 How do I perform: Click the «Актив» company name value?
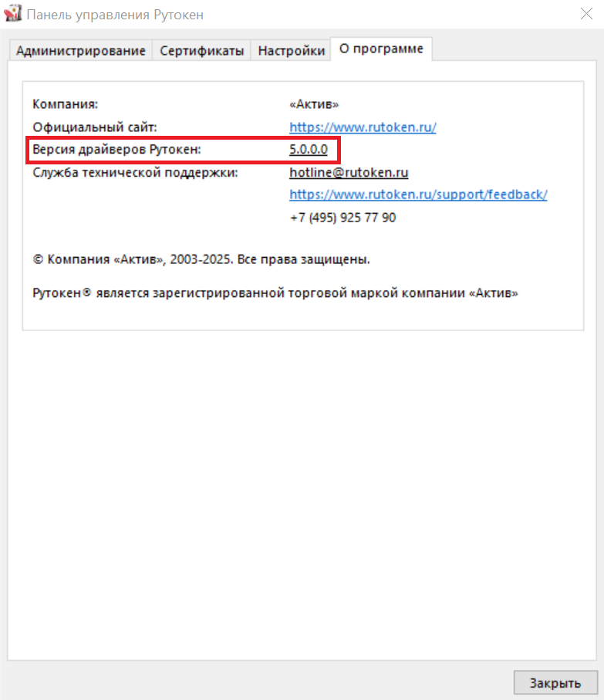click(314, 104)
